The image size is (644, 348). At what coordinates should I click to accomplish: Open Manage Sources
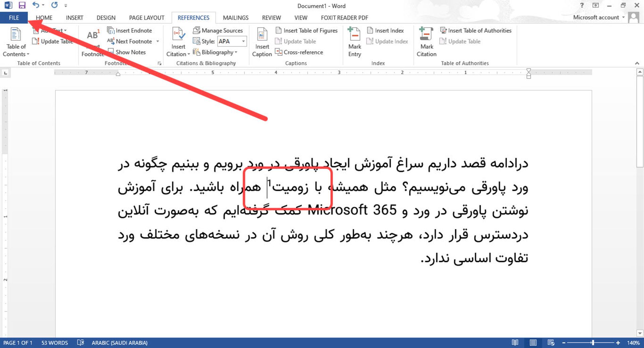[x=218, y=30]
